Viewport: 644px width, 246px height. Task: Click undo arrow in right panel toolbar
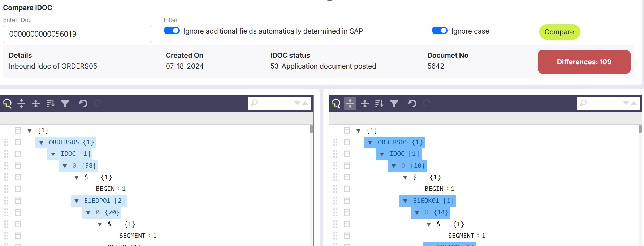[412, 104]
